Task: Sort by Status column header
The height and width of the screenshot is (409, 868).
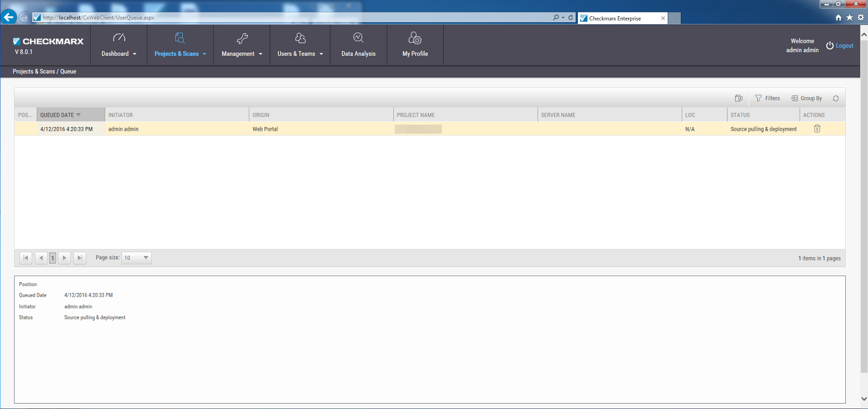Action: [x=763, y=114]
